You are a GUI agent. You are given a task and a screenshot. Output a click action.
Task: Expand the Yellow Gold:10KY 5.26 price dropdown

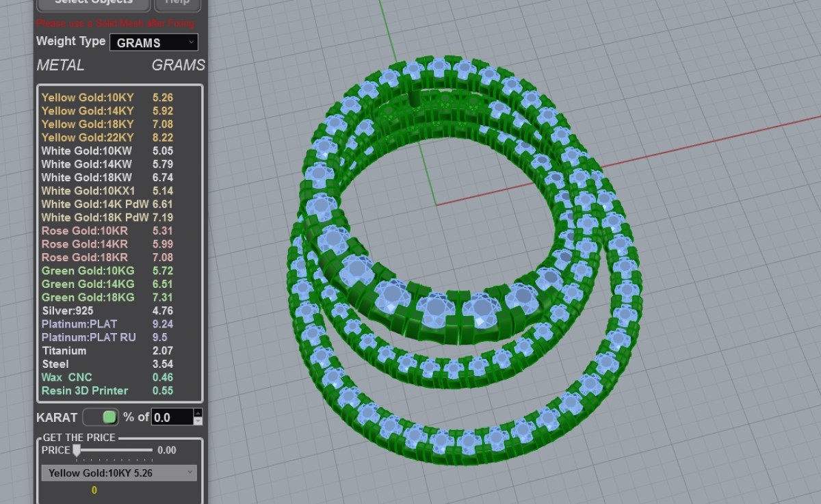[x=119, y=473]
